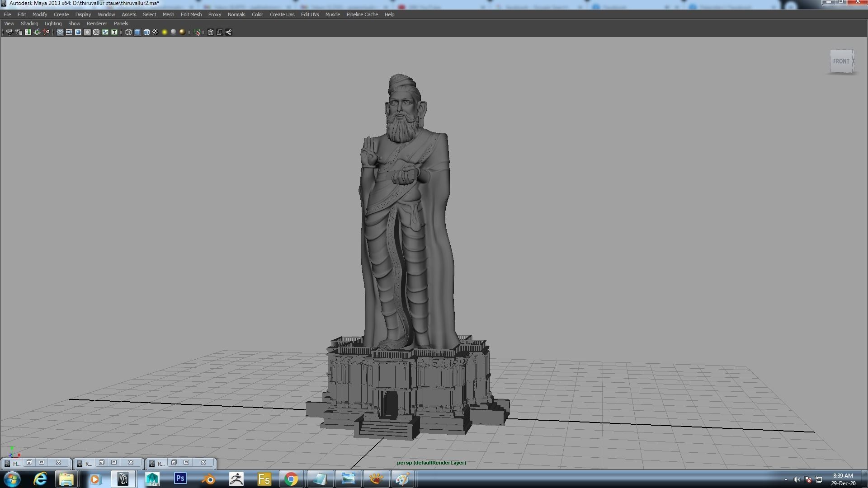Open the Edit Mesh menu
Screen dimensions: 868x488
pyautogui.click(x=191, y=14)
